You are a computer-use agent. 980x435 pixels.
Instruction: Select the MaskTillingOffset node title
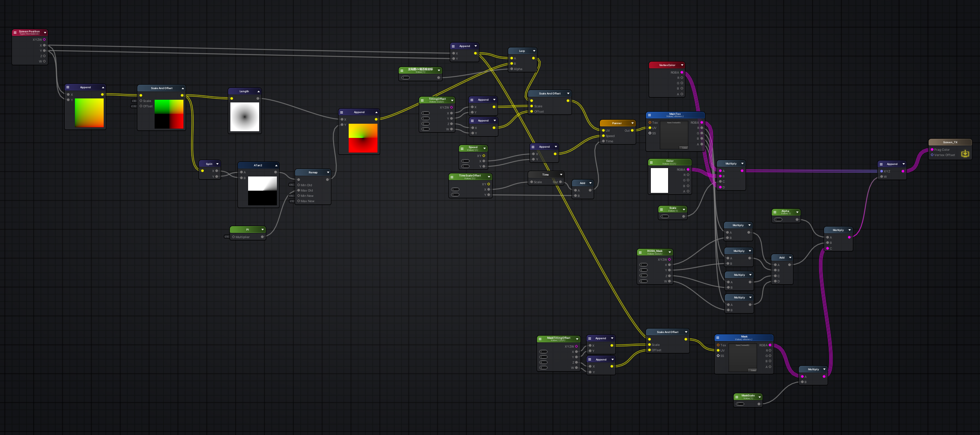click(559, 338)
